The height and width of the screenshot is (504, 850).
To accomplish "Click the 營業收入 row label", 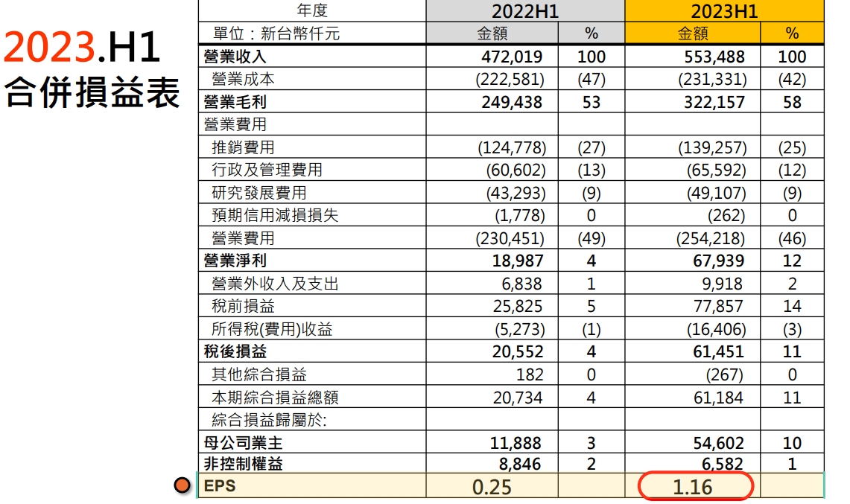I will (x=235, y=57).
